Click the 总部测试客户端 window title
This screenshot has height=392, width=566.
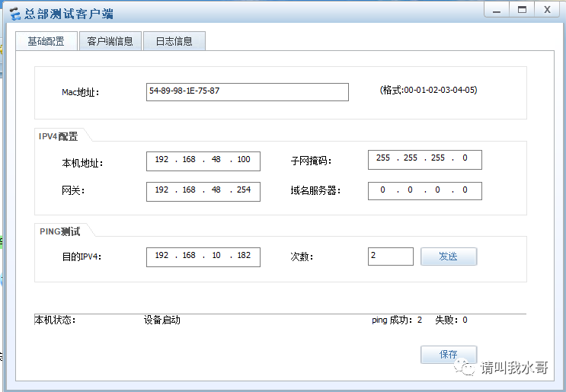pyautogui.click(x=69, y=14)
